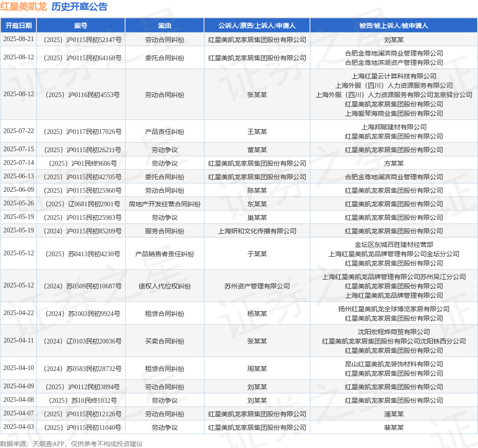Click plaintiff 周某某

coord(257,369)
